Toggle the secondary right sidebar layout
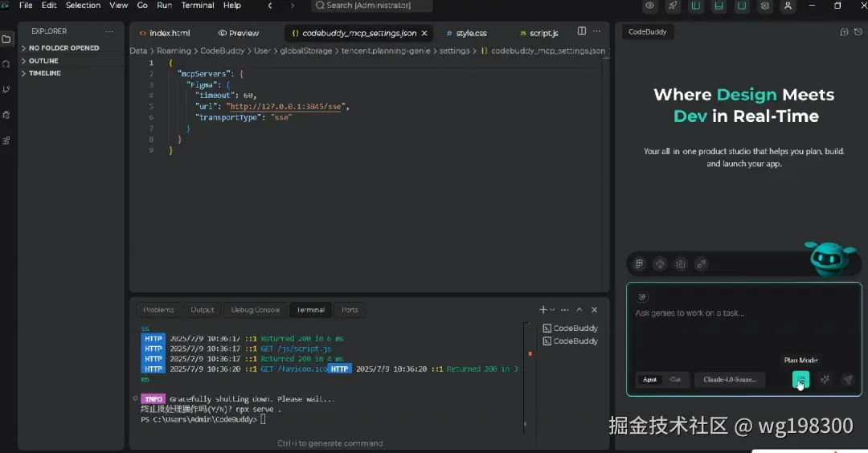 742,6
